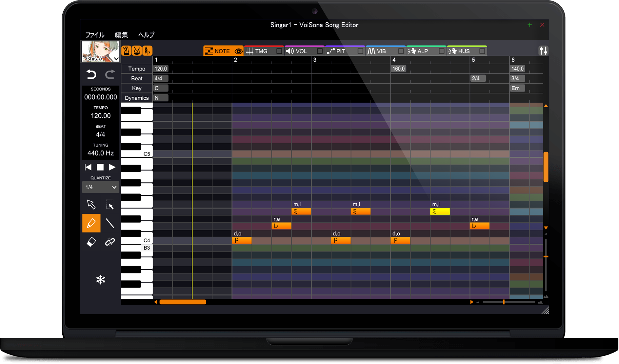Toggle NOTE layer visibility eye
The width and height of the screenshot is (619, 364).
pos(238,51)
